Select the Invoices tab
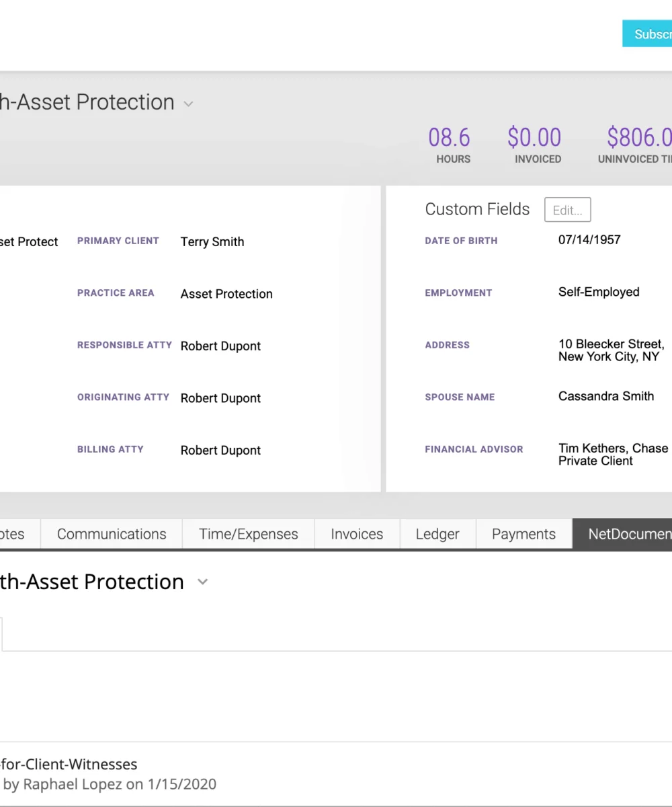The image size is (672, 807). (357, 534)
